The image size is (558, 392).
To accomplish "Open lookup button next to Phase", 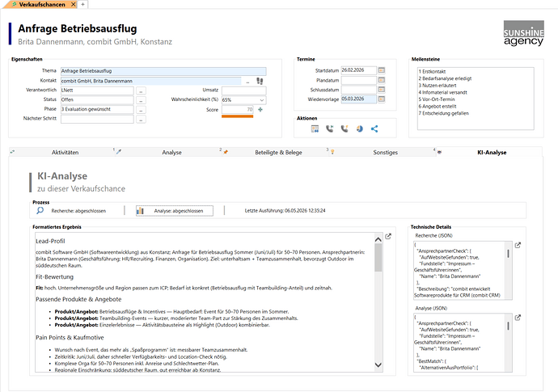I will 141,110.
